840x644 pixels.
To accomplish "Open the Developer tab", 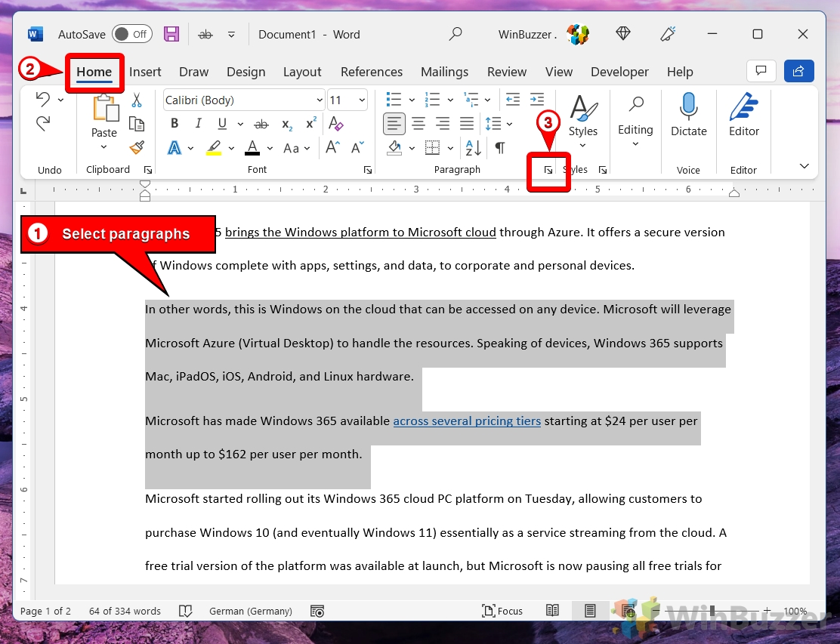I will [x=619, y=72].
